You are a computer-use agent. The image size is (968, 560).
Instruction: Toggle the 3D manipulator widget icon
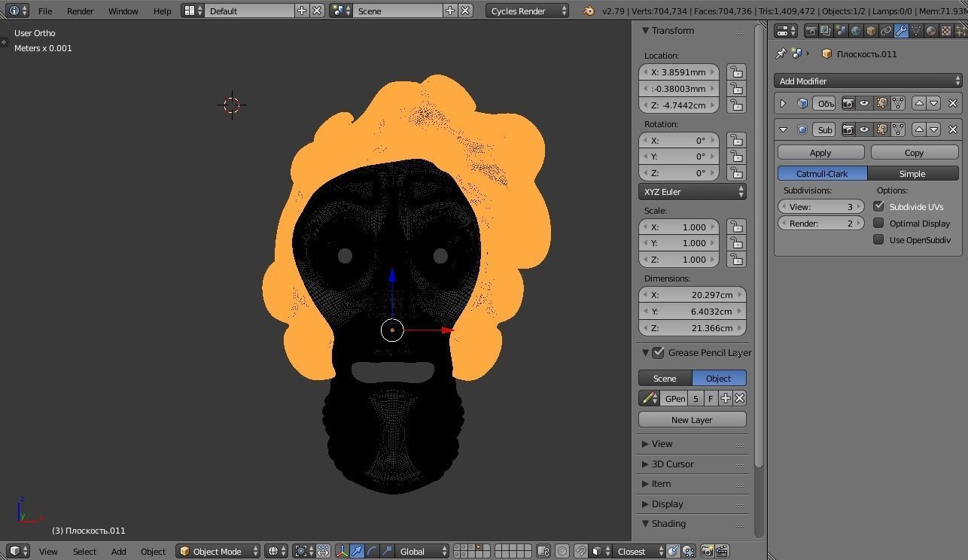coord(342,552)
